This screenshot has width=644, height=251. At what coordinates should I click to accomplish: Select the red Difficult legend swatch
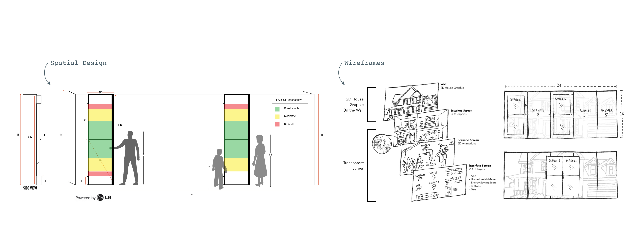[277, 124]
